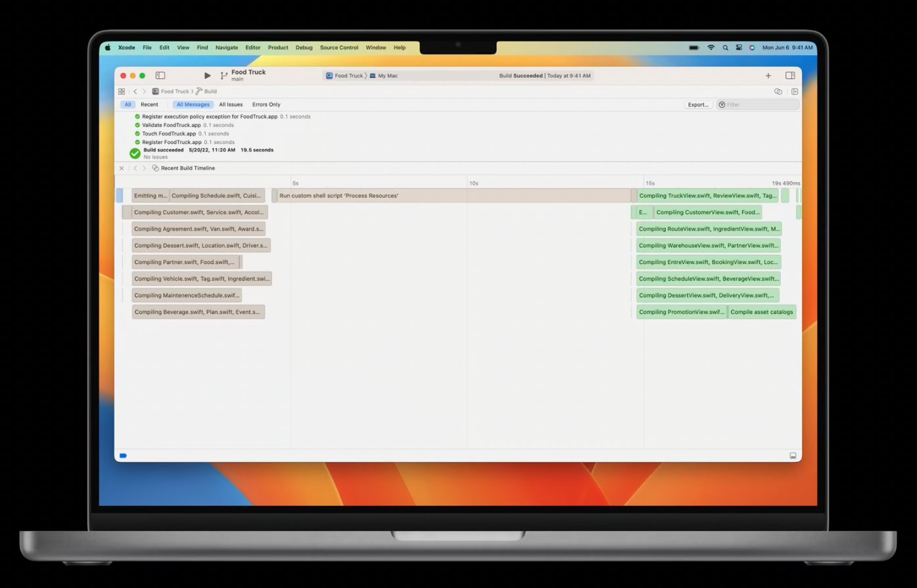The image size is (917, 588).
Task: Click the Export... button
Action: [x=697, y=104]
